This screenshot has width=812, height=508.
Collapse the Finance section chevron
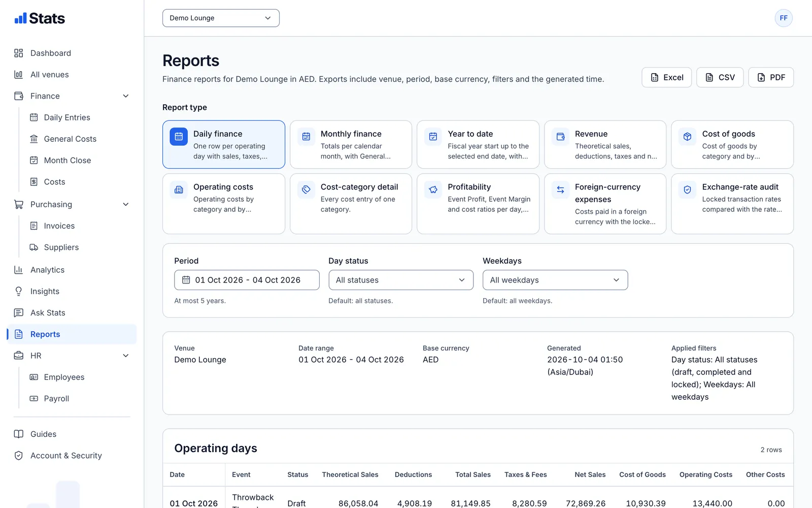click(x=126, y=96)
